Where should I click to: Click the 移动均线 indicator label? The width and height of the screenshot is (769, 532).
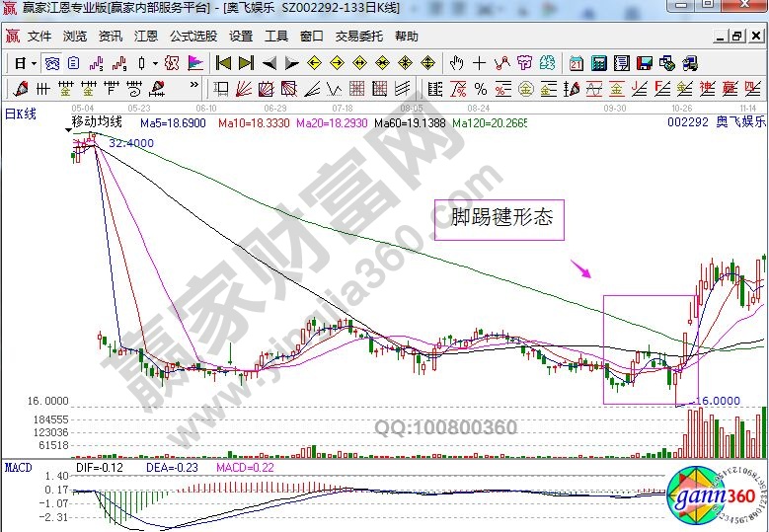click(97, 121)
